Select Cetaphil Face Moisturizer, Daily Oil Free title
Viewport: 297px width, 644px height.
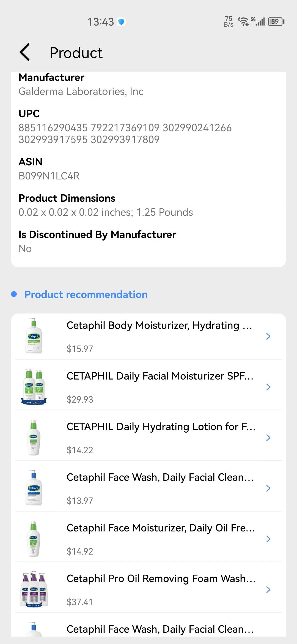coord(161,528)
